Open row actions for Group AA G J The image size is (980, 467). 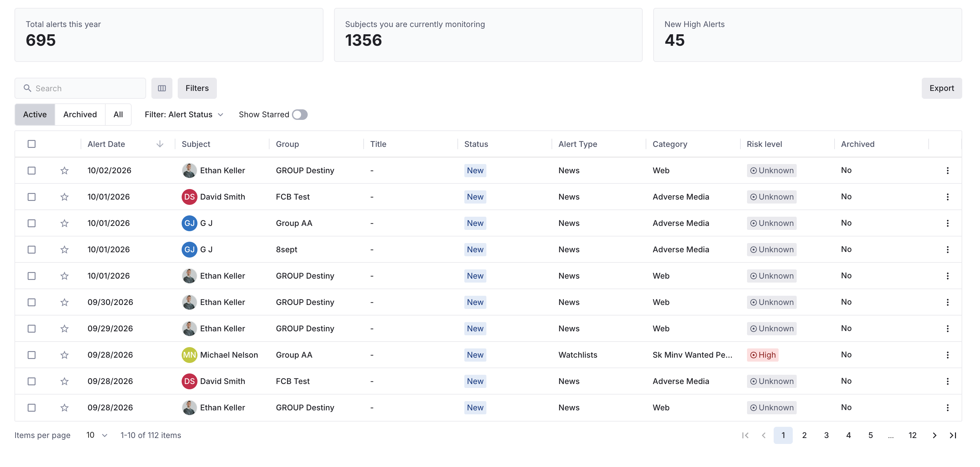[947, 223]
